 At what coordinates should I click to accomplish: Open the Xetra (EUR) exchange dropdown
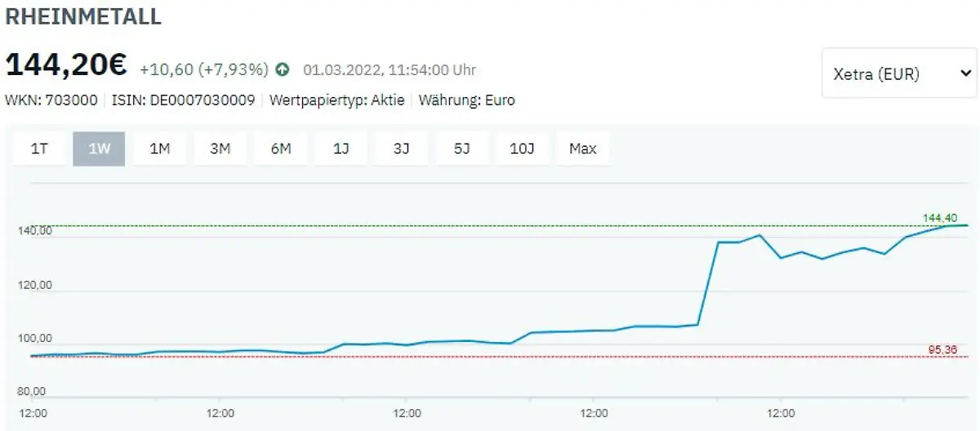[x=899, y=73]
